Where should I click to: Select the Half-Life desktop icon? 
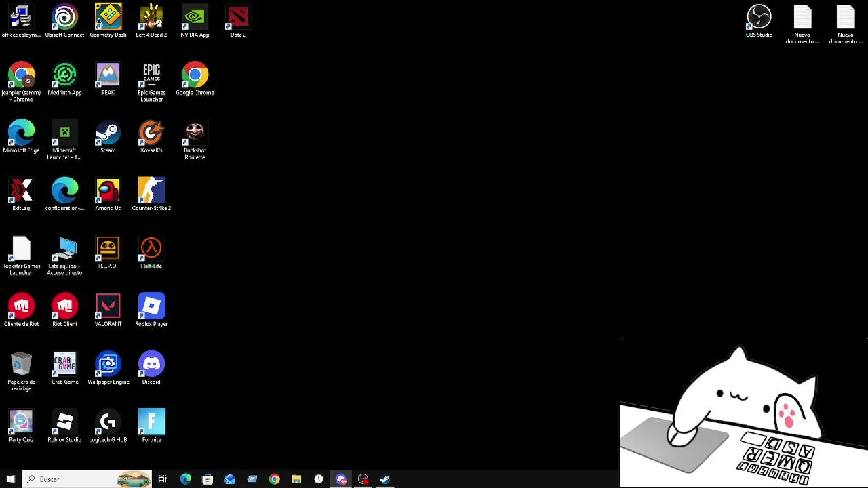pos(151,252)
